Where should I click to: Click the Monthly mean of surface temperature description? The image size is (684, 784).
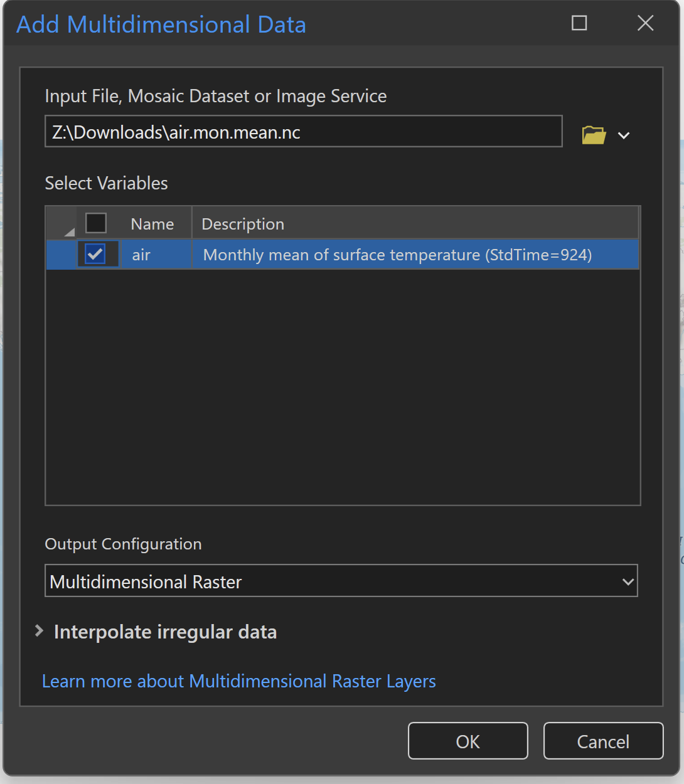tap(397, 255)
